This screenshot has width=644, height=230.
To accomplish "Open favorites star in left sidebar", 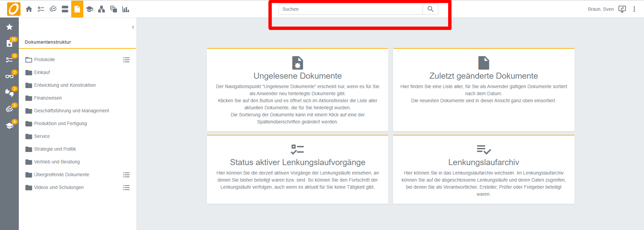I will pyautogui.click(x=9, y=27).
